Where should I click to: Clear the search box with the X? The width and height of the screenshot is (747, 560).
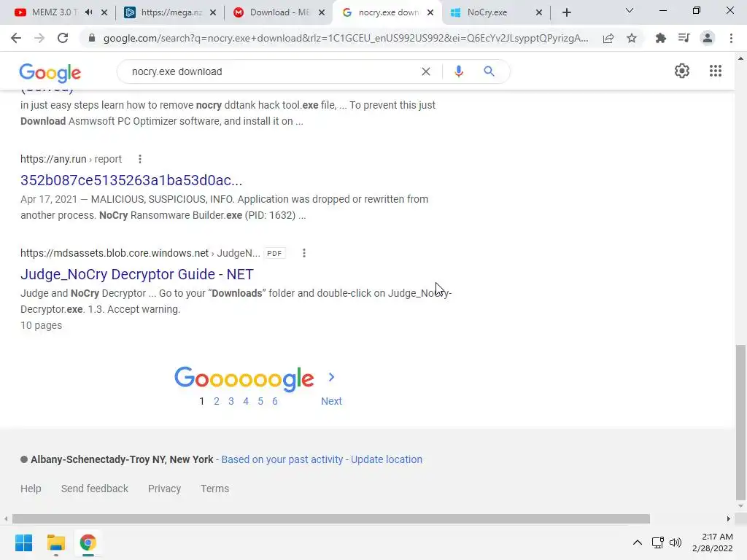click(426, 71)
